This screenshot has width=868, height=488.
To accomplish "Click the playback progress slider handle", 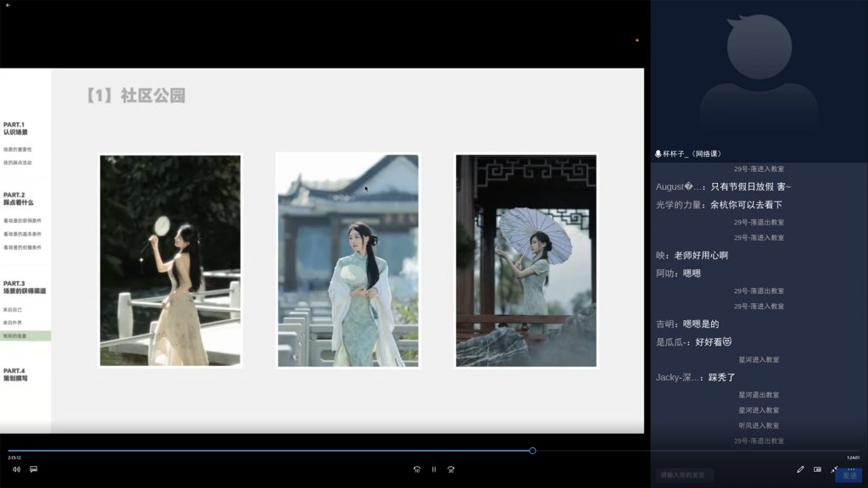I will [532, 451].
